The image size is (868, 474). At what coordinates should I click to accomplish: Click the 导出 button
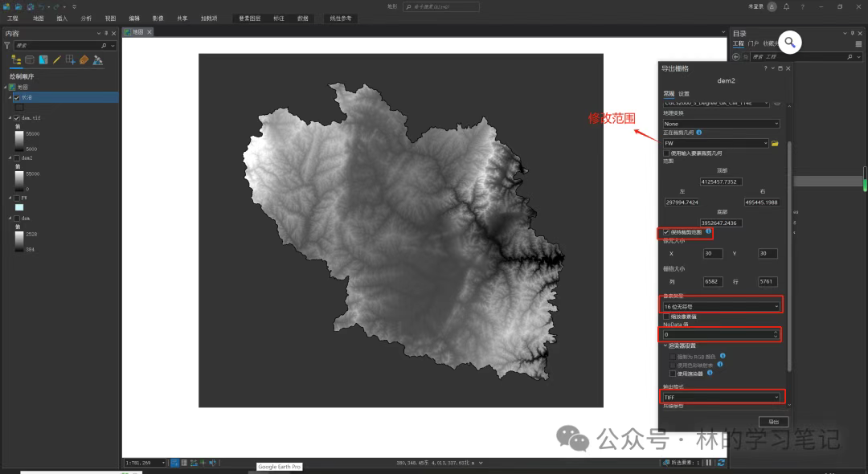click(773, 422)
